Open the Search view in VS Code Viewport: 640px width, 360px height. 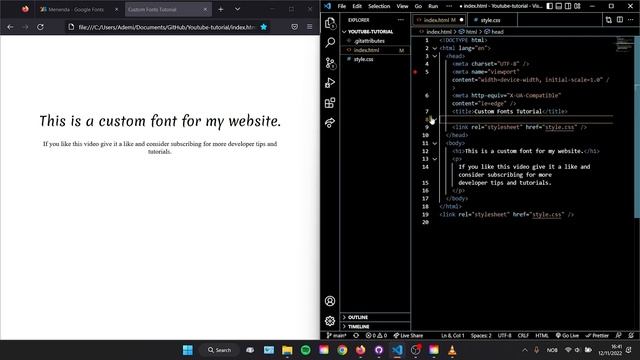(330, 42)
